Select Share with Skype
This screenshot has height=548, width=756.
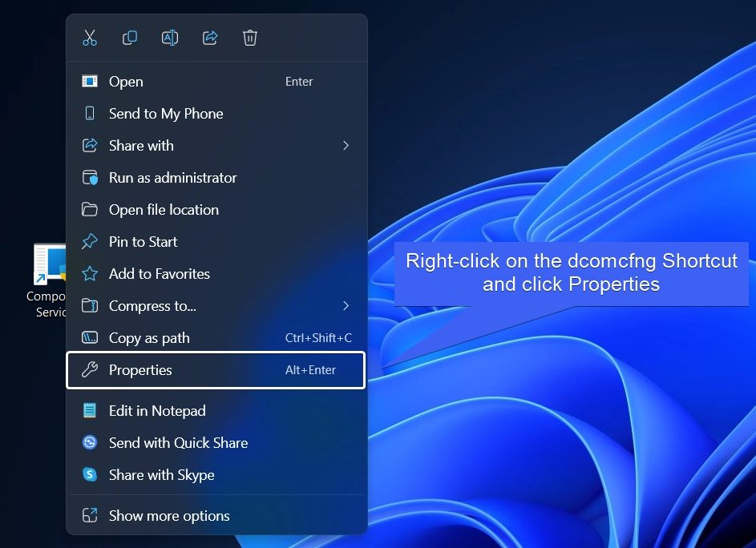click(216, 475)
